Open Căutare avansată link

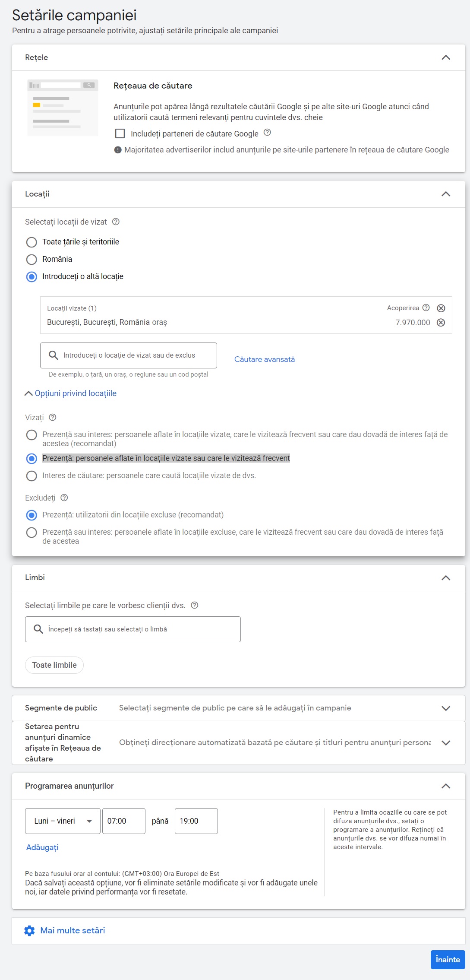[265, 359]
